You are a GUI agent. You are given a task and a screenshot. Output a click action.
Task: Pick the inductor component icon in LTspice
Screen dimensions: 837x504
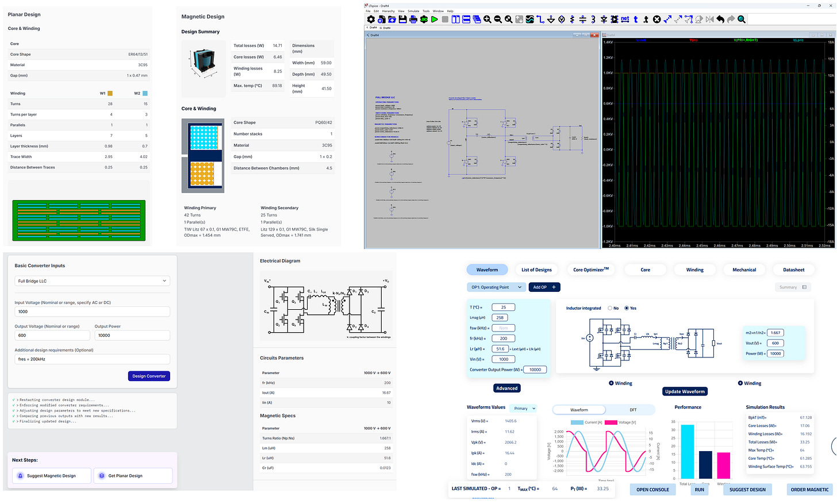(x=594, y=20)
